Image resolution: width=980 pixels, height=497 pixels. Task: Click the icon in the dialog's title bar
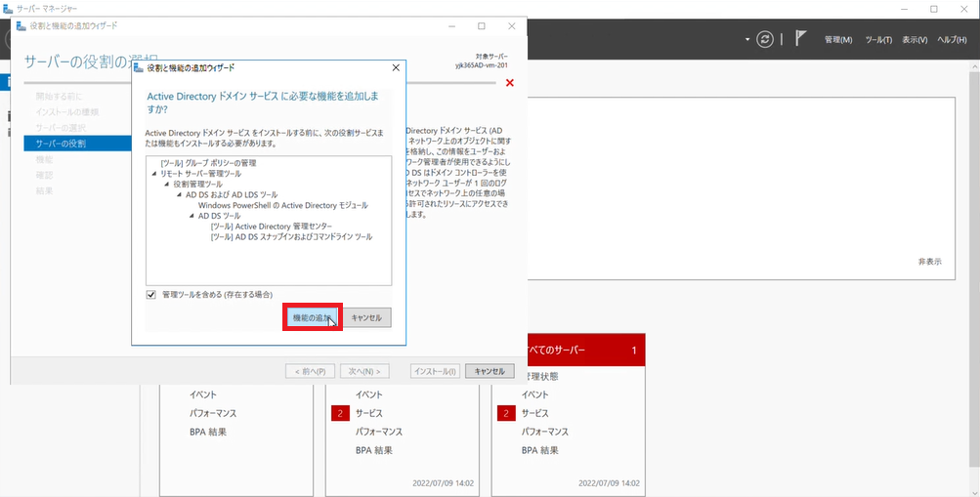(138, 67)
